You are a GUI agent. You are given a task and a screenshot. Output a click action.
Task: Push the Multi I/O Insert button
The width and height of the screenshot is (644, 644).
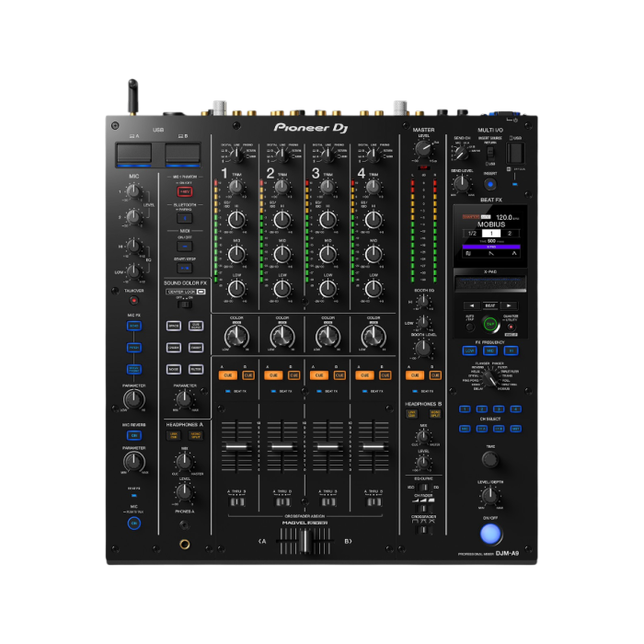[x=490, y=184]
